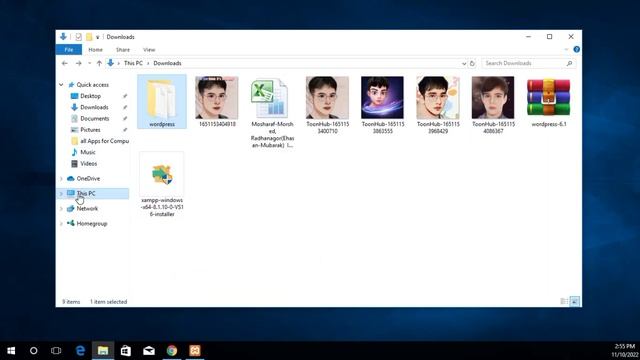Open Pictures in navigation pane
The height and width of the screenshot is (360, 640).
point(90,130)
